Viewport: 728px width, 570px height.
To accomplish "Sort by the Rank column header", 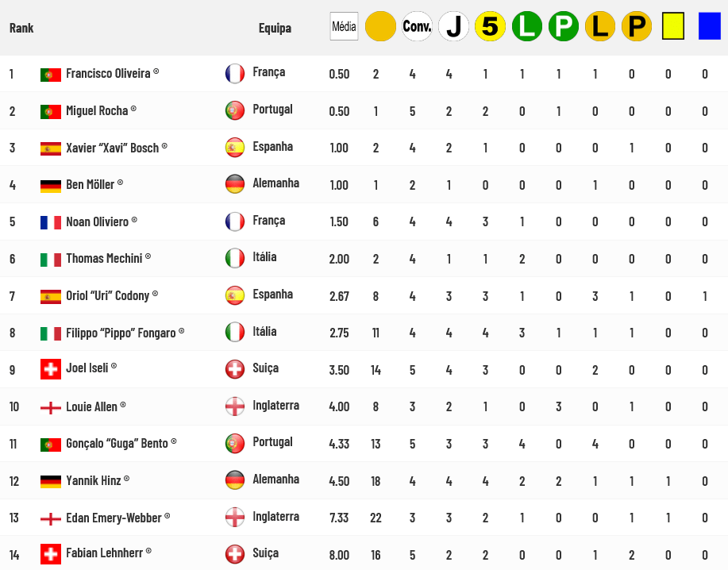I will tap(21, 28).
